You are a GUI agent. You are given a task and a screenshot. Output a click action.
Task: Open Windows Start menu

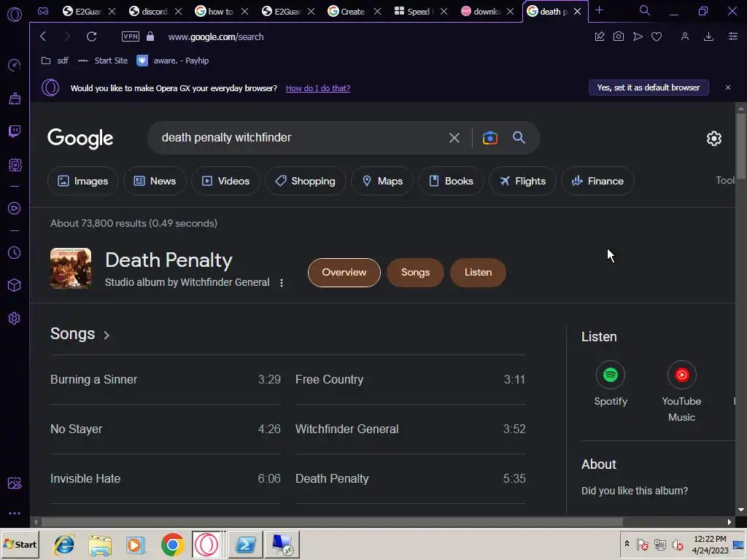[20, 544]
